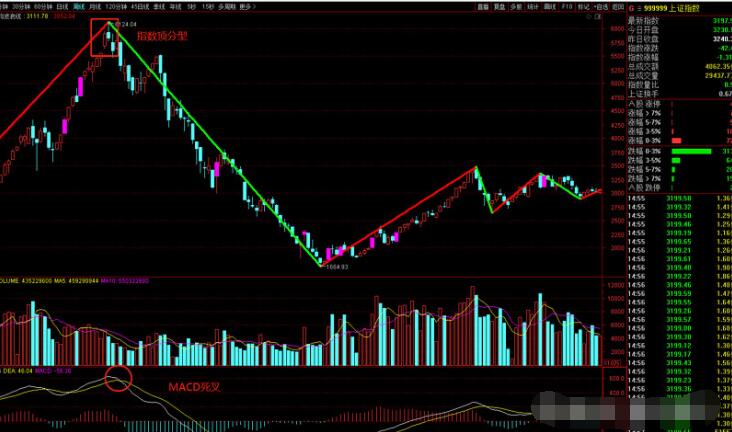Click the 1664.93 low price label

[335, 266]
